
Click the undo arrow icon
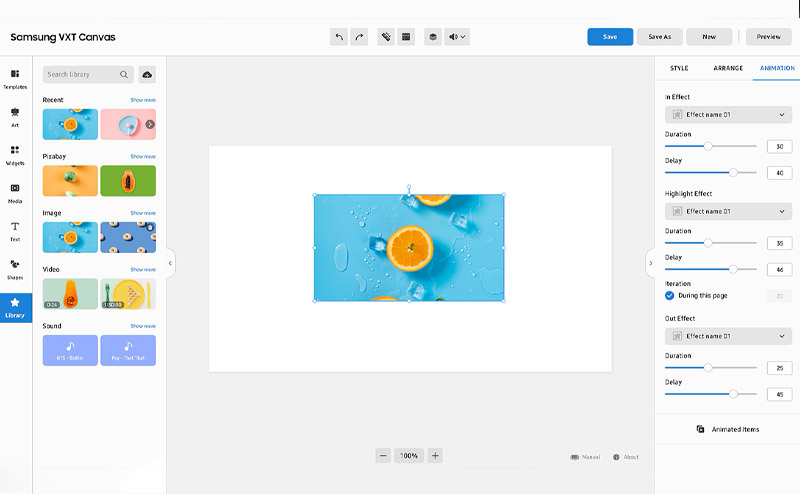[340, 37]
